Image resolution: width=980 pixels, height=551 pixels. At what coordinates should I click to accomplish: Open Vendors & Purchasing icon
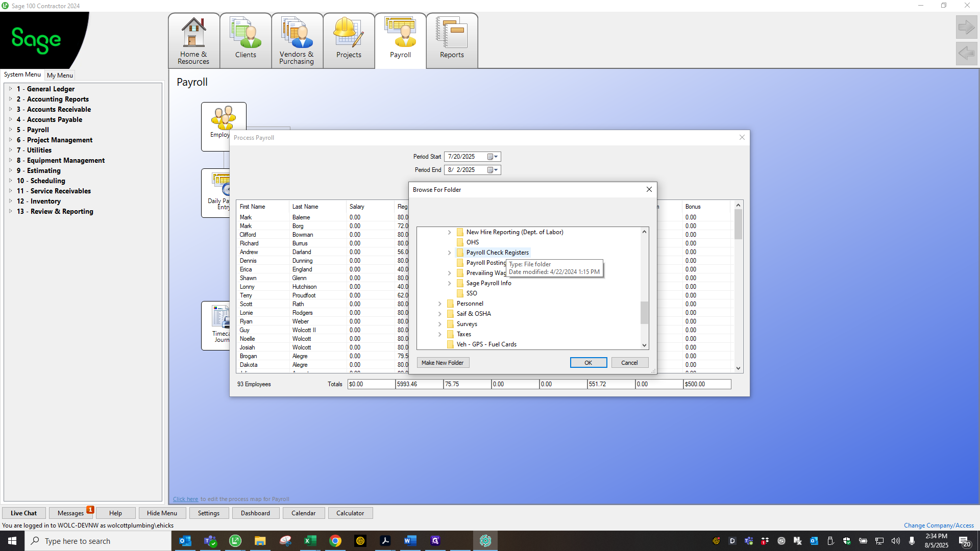tap(297, 41)
